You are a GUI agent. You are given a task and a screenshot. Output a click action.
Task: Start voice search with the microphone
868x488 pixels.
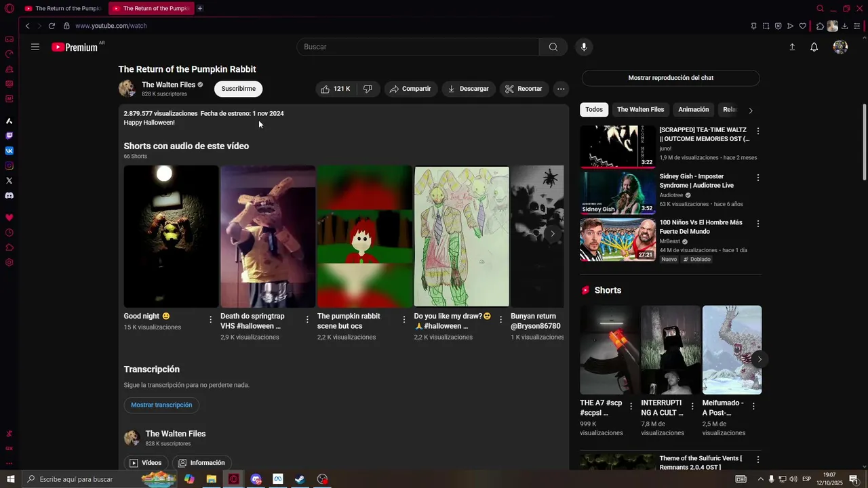[x=584, y=47]
